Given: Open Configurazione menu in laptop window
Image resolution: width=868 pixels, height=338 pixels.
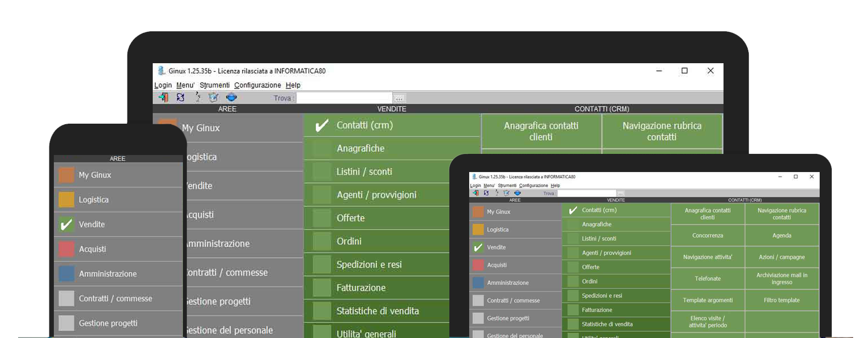Looking at the screenshot, I should [x=258, y=85].
